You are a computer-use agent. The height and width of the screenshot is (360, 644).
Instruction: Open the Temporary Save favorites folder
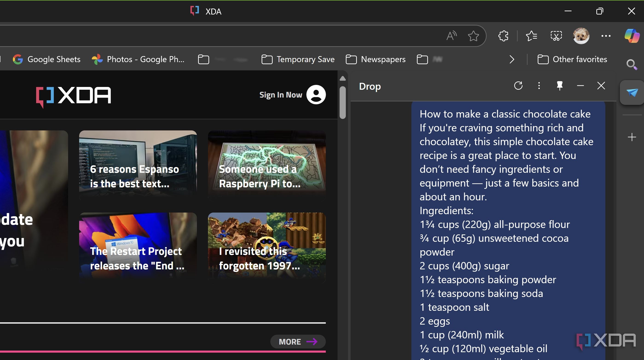pos(298,60)
